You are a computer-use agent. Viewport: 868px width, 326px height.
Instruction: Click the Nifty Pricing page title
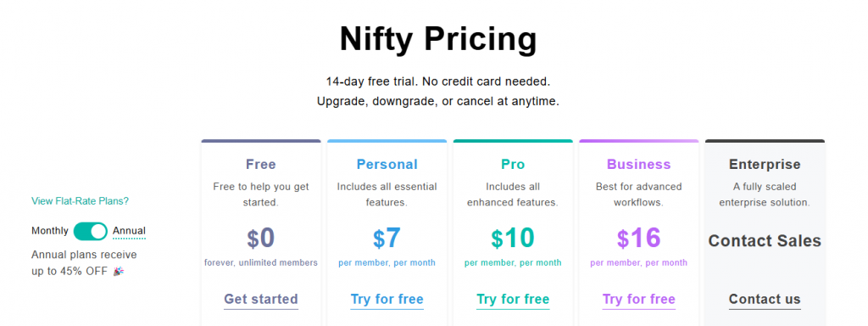[438, 39]
